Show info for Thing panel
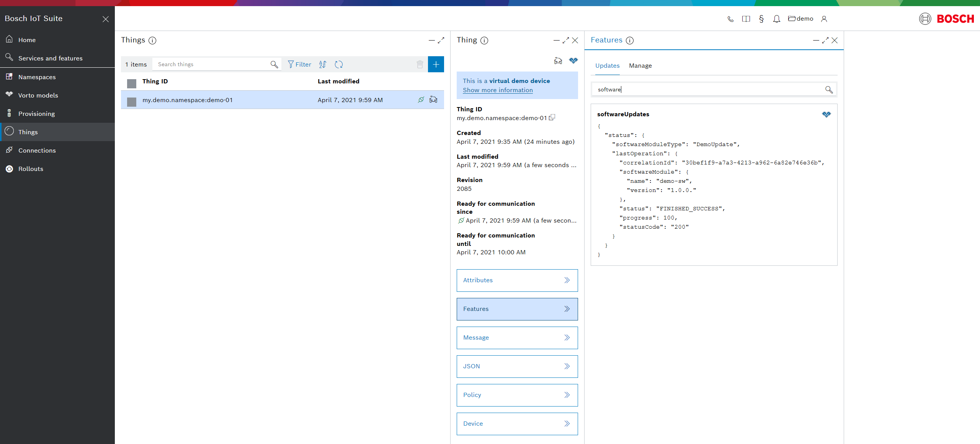Screen dimensions: 980x444 [484, 41]
